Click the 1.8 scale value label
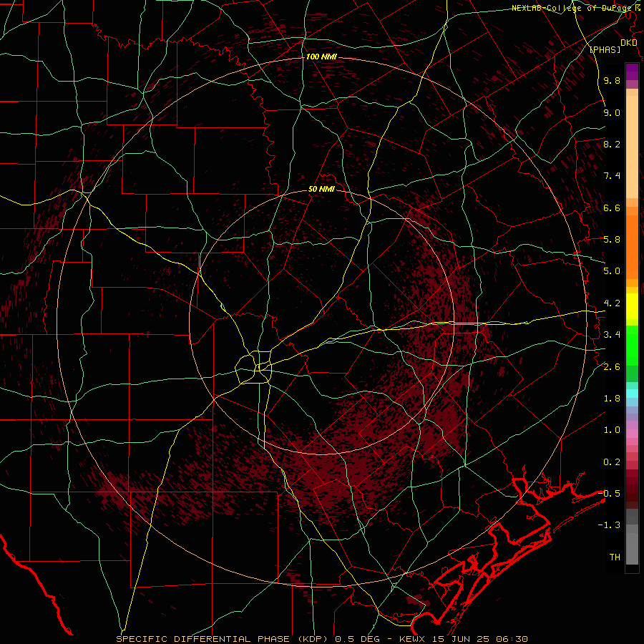644x644 pixels. 612,399
